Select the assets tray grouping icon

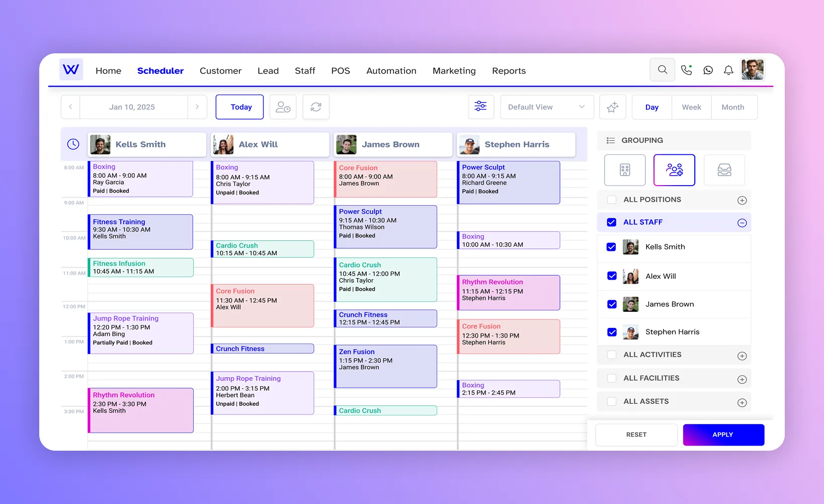click(x=724, y=170)
